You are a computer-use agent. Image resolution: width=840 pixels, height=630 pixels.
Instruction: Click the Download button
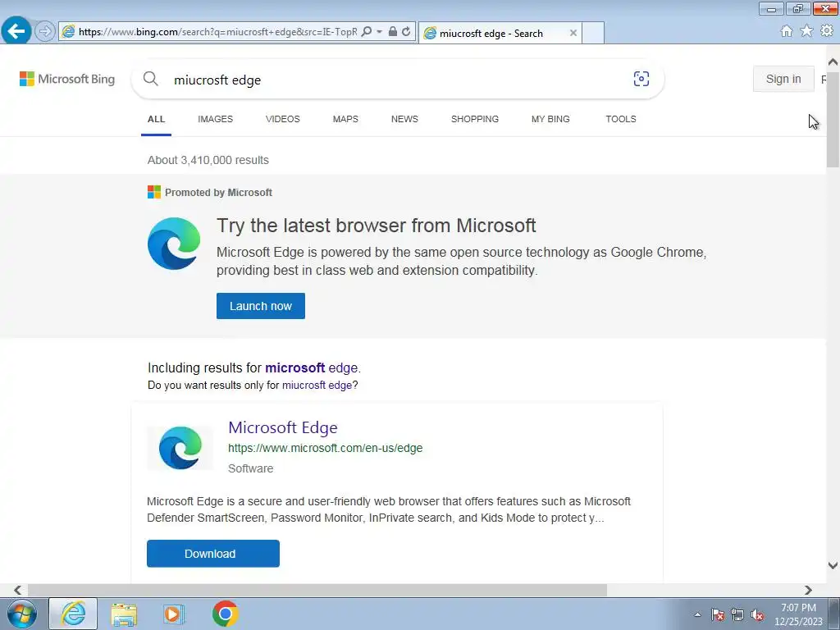[x=213, y=554]
